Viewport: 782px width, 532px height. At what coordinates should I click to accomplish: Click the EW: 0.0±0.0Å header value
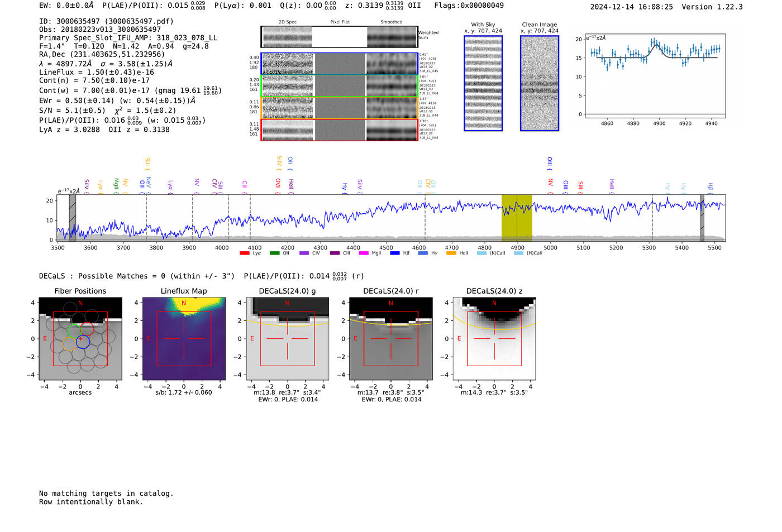66,6
